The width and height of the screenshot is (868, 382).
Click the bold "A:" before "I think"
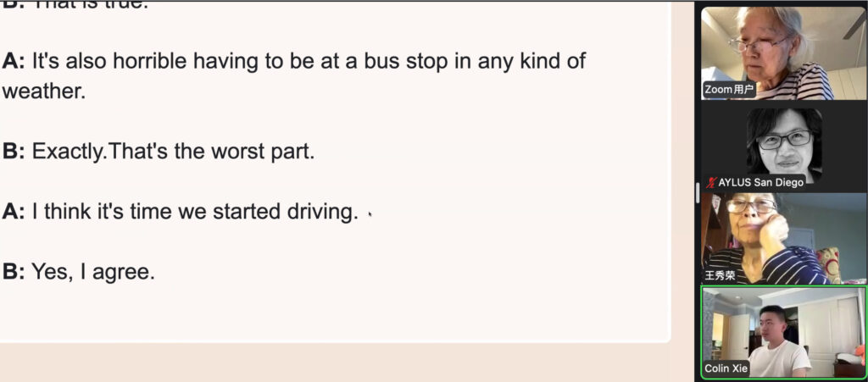(x=14, y=213)
